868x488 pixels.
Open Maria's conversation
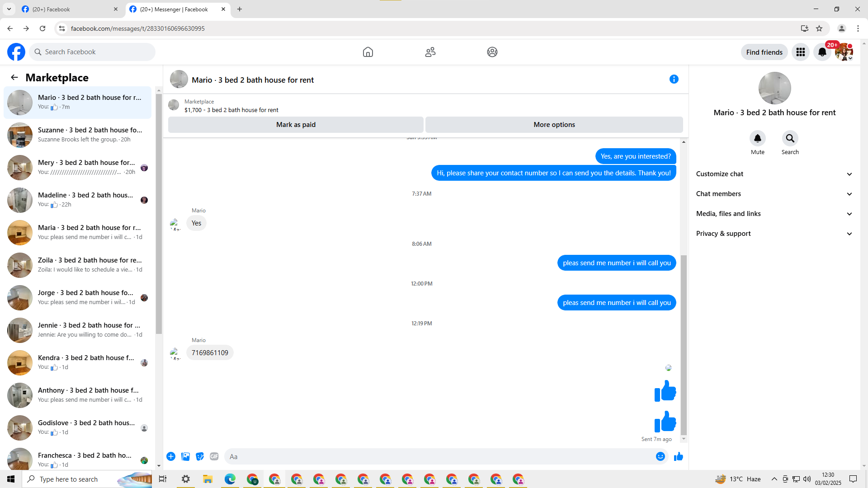[78, 232]
